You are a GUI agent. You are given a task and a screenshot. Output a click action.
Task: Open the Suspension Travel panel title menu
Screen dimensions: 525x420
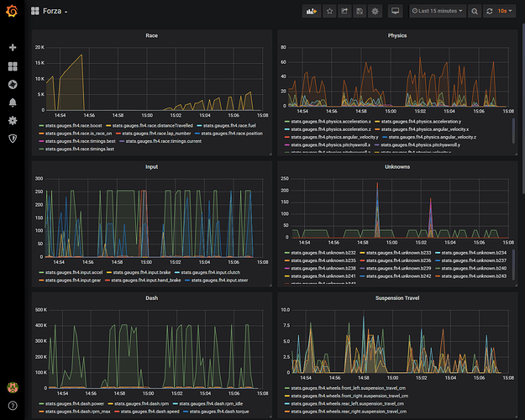click(x=397, y=297)
